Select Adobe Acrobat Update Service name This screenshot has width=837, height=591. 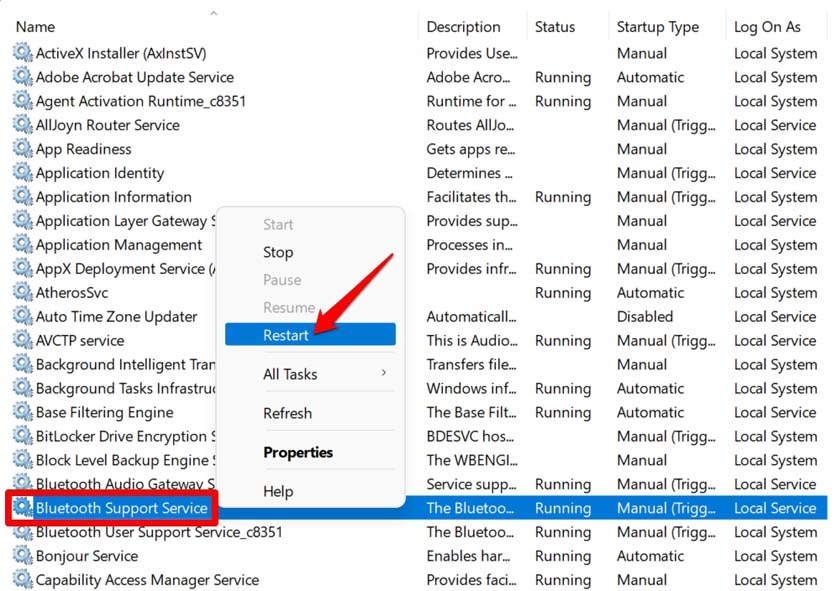pos(135,77)
